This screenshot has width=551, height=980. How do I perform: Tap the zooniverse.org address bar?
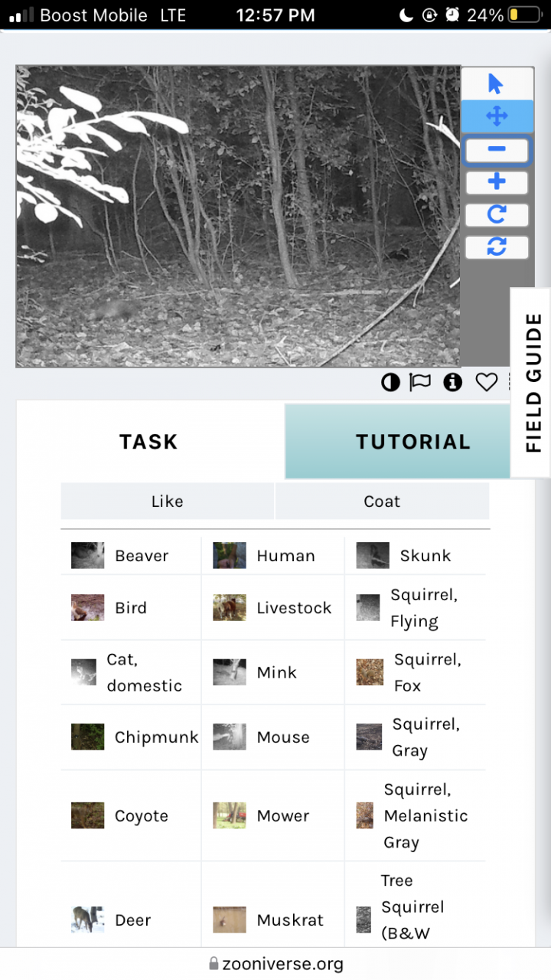coord(275,964)
